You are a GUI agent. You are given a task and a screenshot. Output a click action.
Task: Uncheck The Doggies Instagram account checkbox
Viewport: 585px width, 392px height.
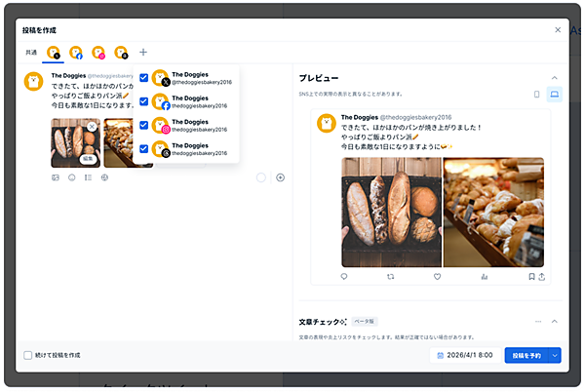coord(143,125)
